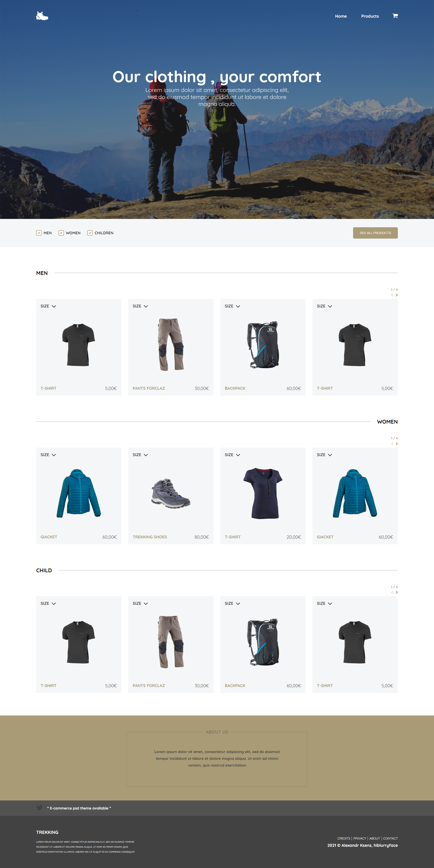
Task: Toggle the WOMEN filter checkbox
Action: point(61,233)
